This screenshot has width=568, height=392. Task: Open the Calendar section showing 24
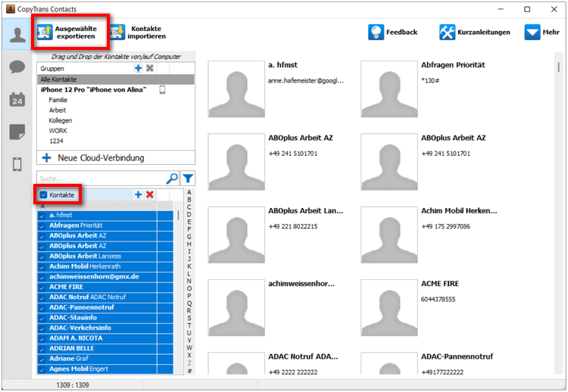coord(17,100)
